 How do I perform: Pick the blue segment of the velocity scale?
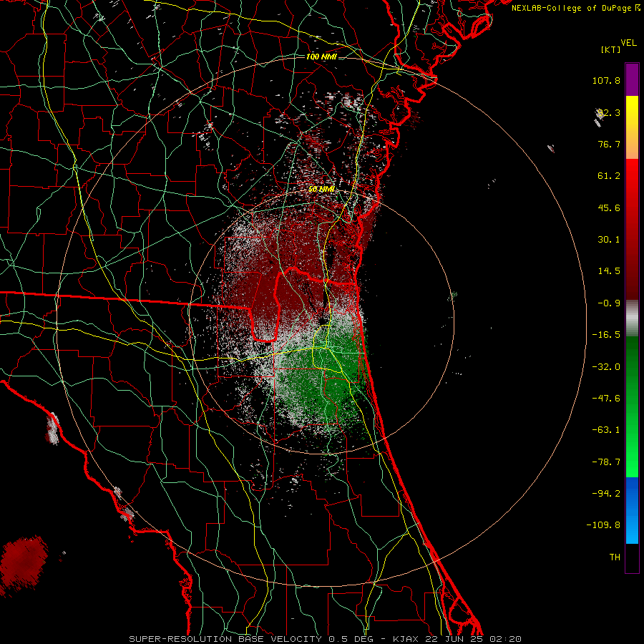click(x=632, y=510)
